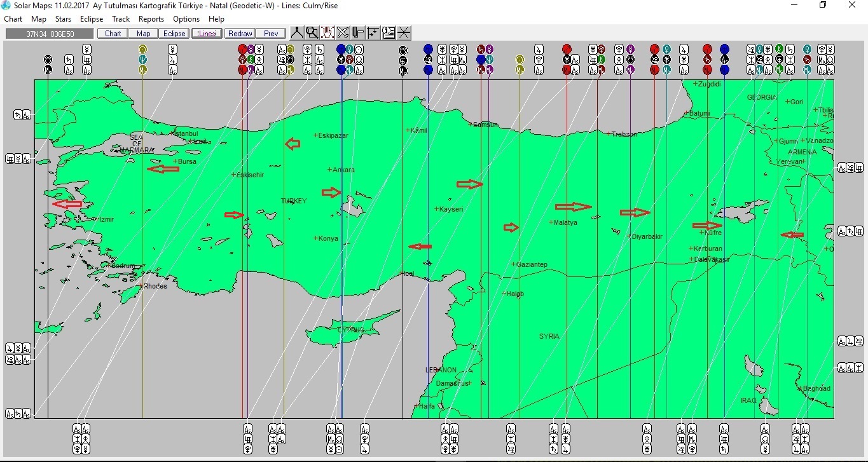Open the info report toolbar icon

coord(388,32)
